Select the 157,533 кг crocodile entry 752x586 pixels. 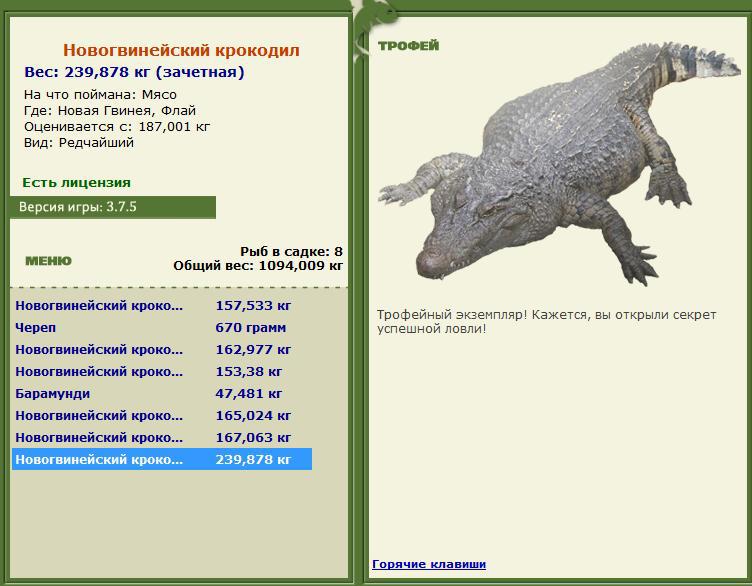coord(162,305)
